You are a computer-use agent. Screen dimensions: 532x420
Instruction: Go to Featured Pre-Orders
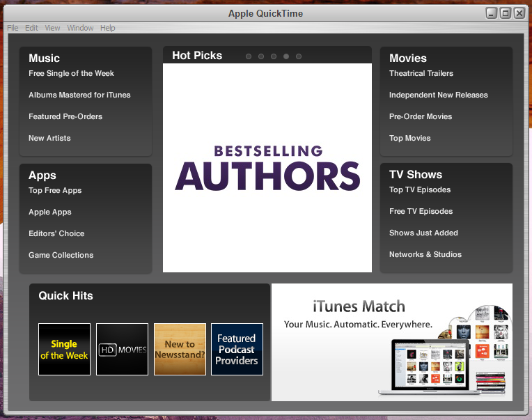pyautogui.click(x=65, y=116)
